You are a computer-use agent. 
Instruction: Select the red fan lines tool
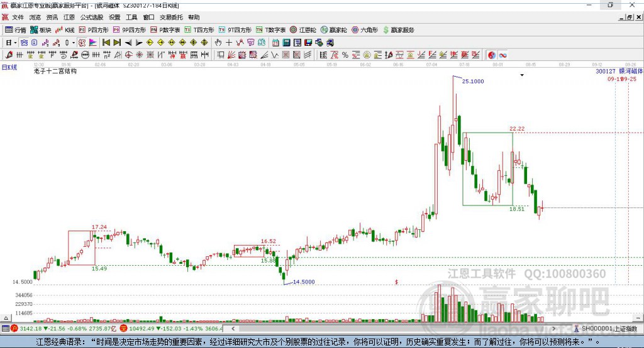tap(231, 55)
